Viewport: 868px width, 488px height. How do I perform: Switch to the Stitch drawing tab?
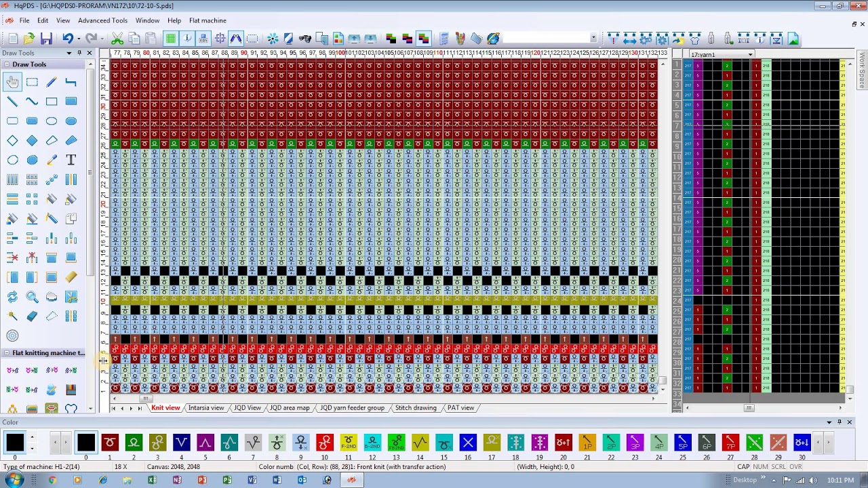tap(416, 408)
